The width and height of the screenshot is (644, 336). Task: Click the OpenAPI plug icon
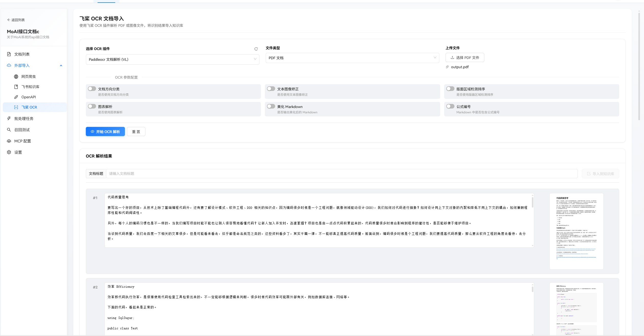pos(16,97)
